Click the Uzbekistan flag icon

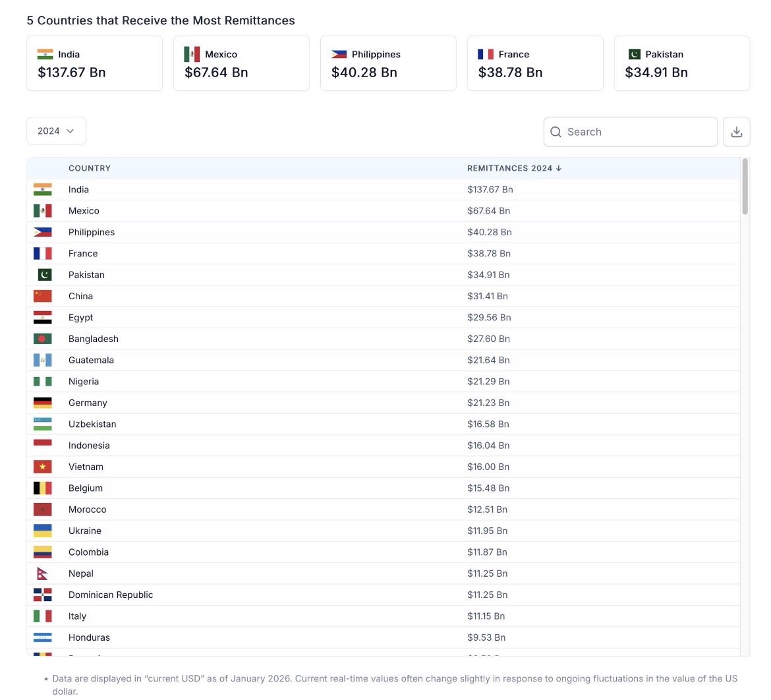point(43,424)
